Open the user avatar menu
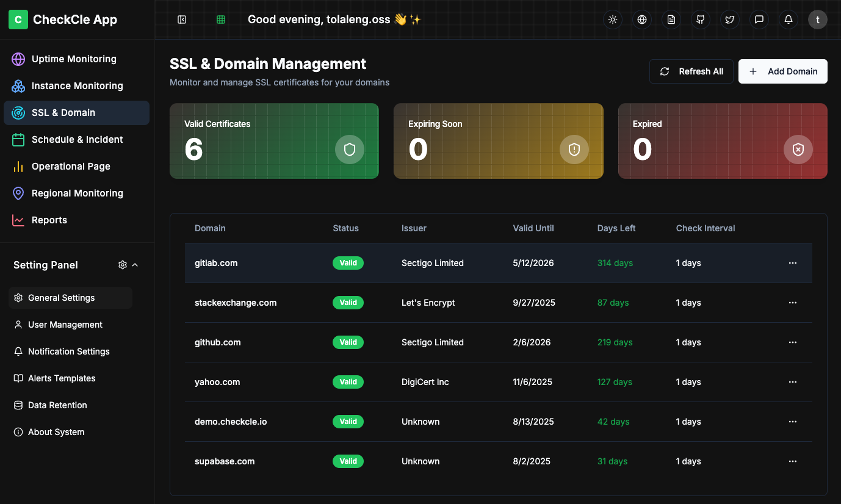The width and height of the screenshot is (841, 504). (x=817, y=19)
